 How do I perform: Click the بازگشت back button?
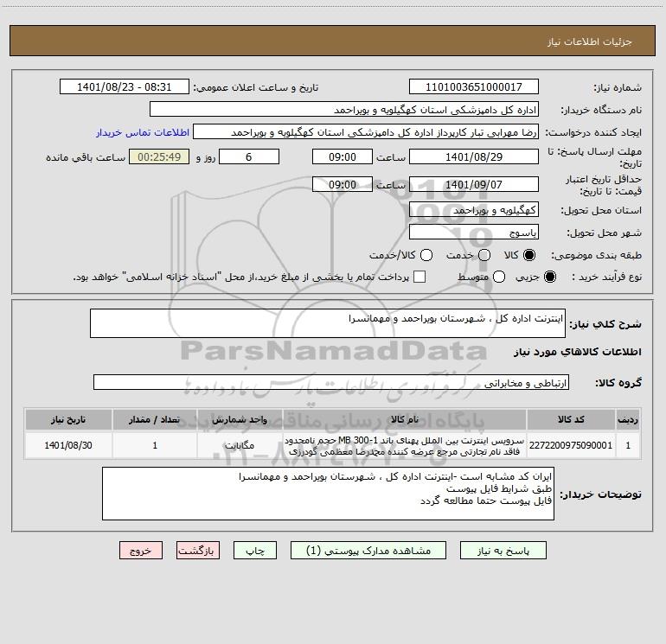(x=198, y=551)
